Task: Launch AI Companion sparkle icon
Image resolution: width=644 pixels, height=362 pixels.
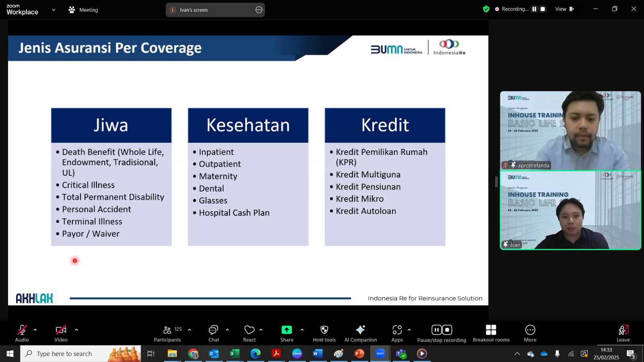Action: tap(360, 330)
